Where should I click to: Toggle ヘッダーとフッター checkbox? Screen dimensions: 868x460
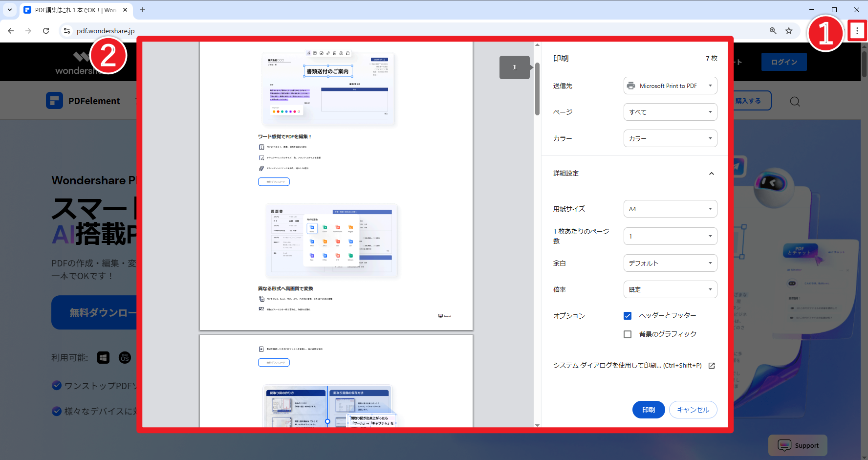click(628, 316)
